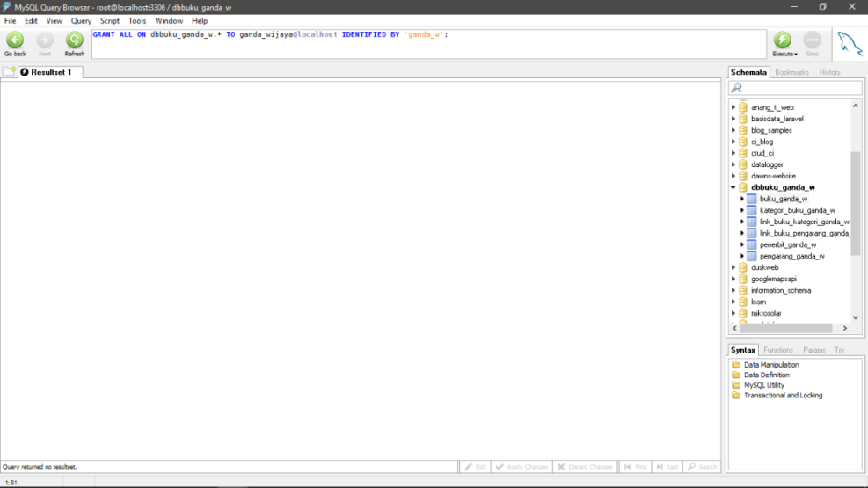Open the Execute dropdown arrow
Screen dimensions: 868x488
796,55
